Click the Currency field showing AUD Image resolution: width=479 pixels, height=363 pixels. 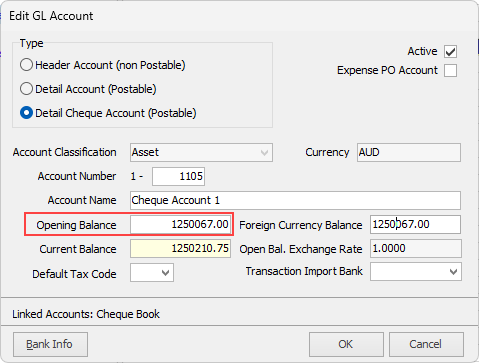pyautogui.click(x=409, y=153)
